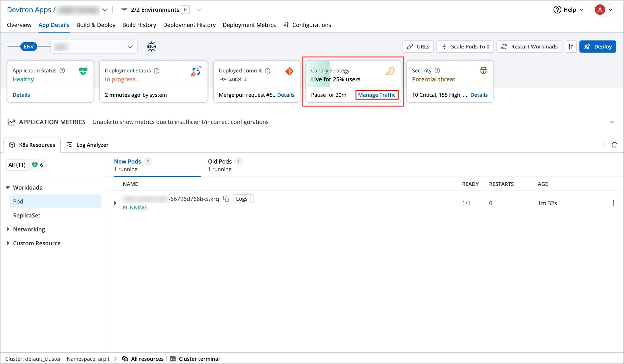The height and width of the screenshot is (364, 624).
Task: Select ReplicaSet in Workloads tree
Action: point(27,215)
